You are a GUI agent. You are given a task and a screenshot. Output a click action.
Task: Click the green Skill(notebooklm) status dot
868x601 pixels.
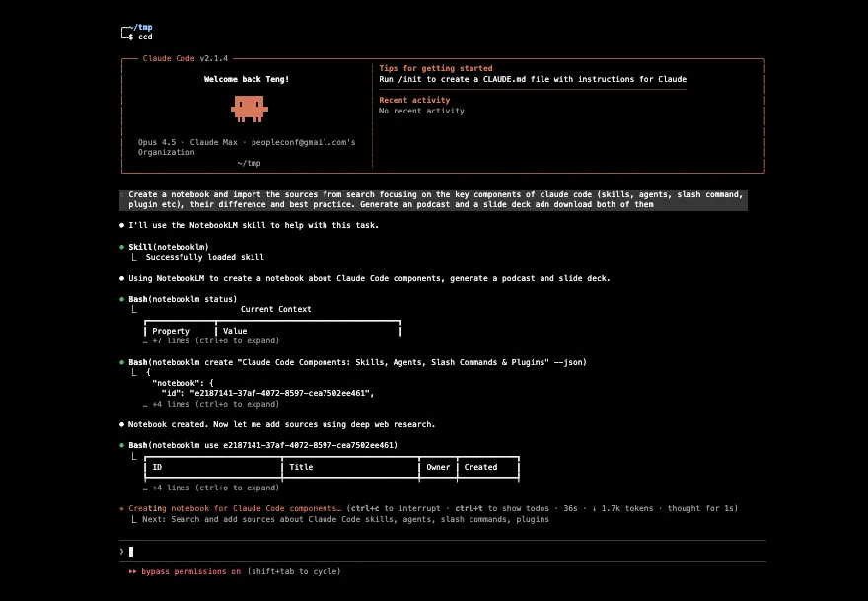point(122,247)
